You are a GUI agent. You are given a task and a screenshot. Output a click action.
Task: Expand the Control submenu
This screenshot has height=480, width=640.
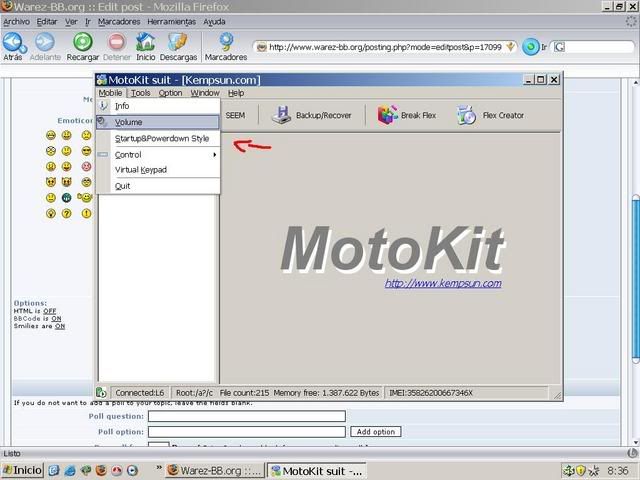point(158,155)
